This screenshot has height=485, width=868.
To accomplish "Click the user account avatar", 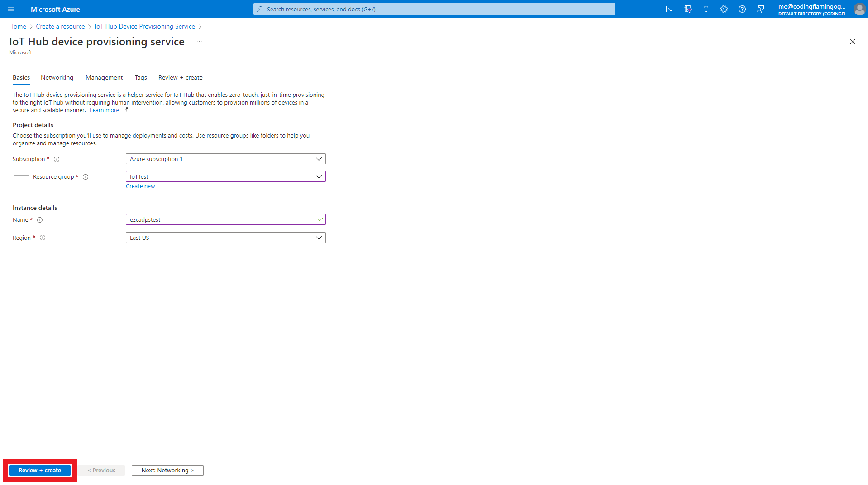I will (859, 9).
